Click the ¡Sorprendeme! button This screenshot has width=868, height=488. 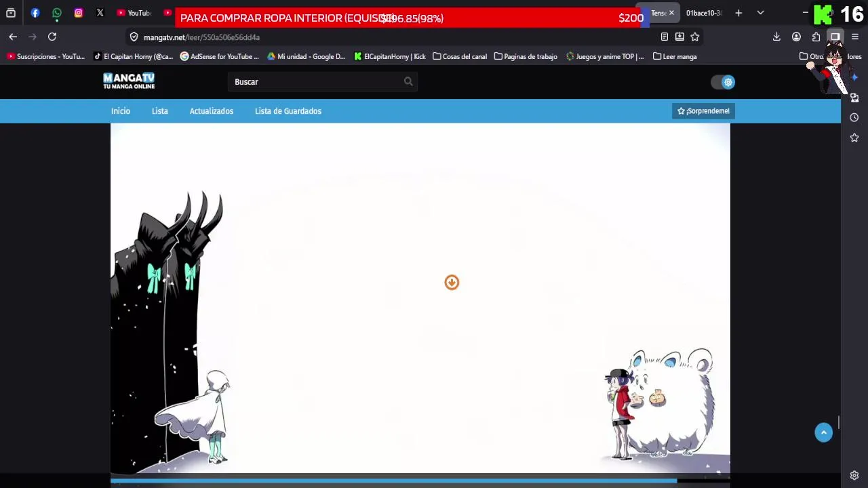click(x=703, y=111)
